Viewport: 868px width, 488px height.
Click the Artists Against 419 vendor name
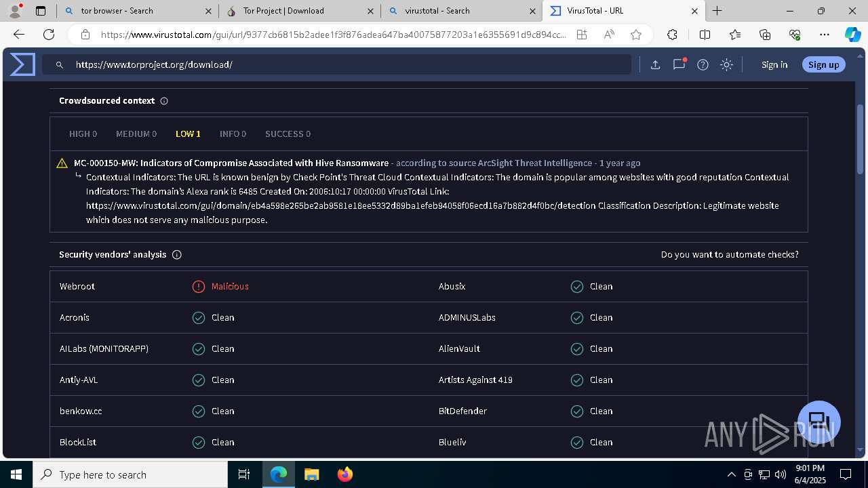pyautogui.click(x=475, y=380)
